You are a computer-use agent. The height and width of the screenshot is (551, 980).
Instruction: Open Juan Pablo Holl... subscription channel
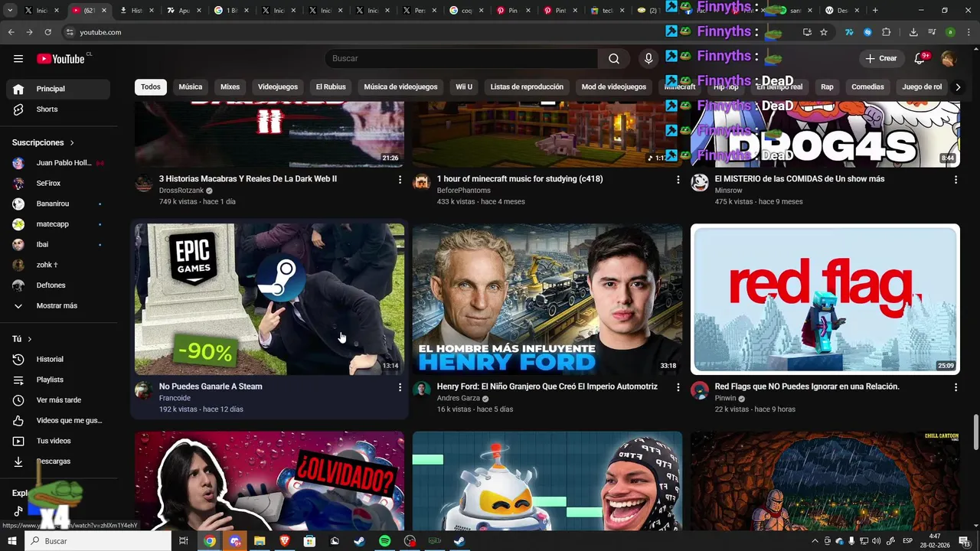tap(58, 163)
